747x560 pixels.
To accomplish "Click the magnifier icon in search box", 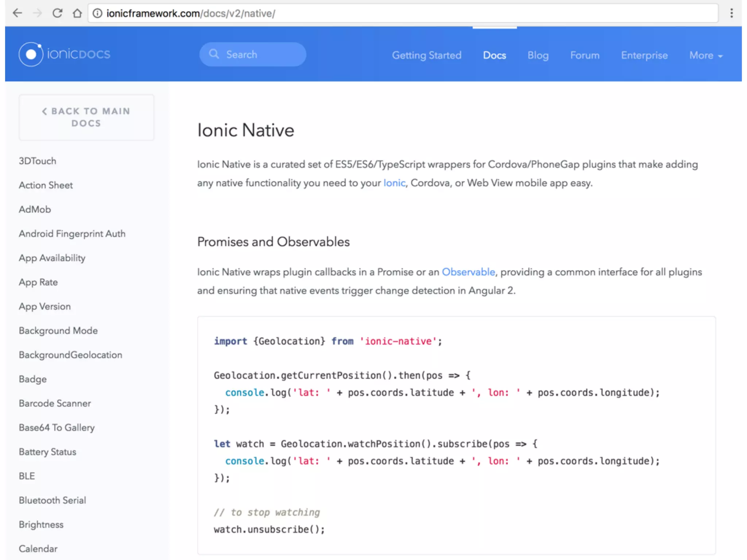I will click(214, 54).
